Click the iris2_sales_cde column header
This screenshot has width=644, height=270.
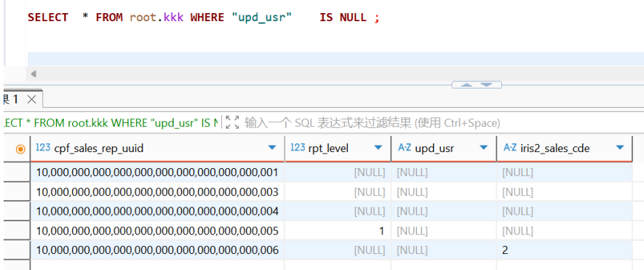pyautogui.click(x=565, y=148)
